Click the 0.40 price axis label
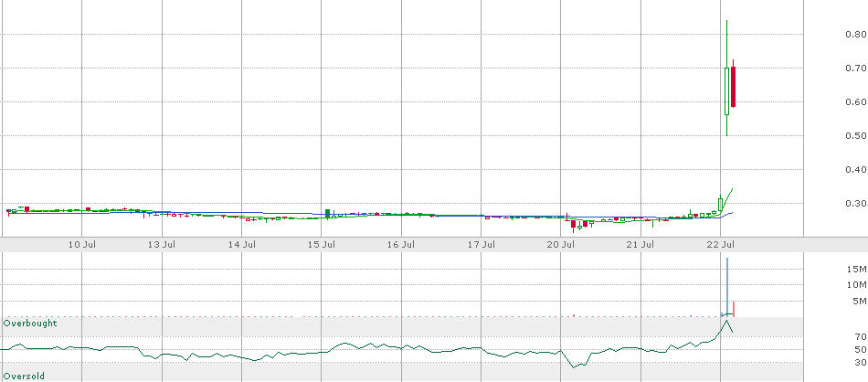The height and width of the screenshot is (382, 868). [x=856, y=169]
